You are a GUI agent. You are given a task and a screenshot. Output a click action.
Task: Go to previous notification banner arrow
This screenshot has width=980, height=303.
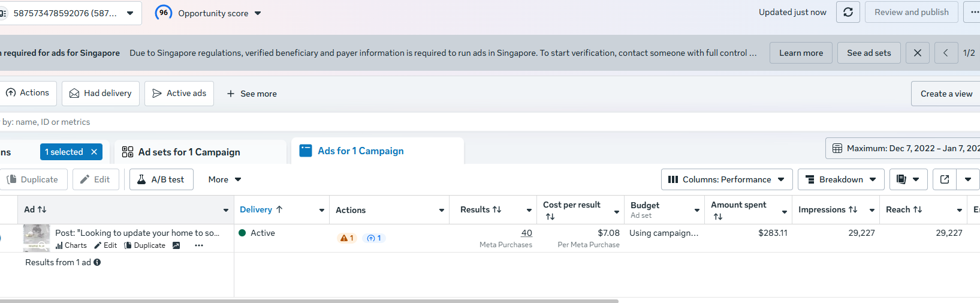945,53
